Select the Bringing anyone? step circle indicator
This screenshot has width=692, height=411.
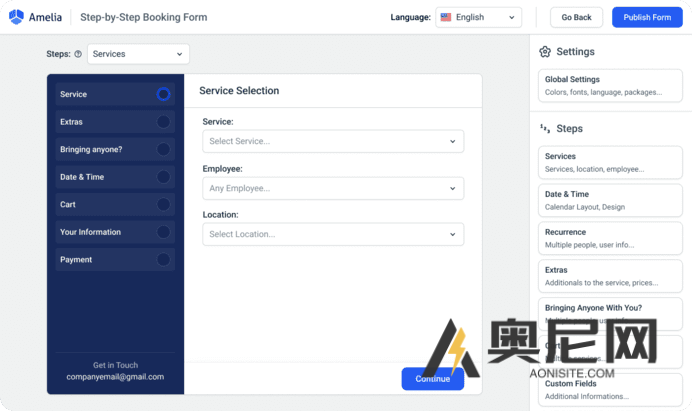pos(163,149)
